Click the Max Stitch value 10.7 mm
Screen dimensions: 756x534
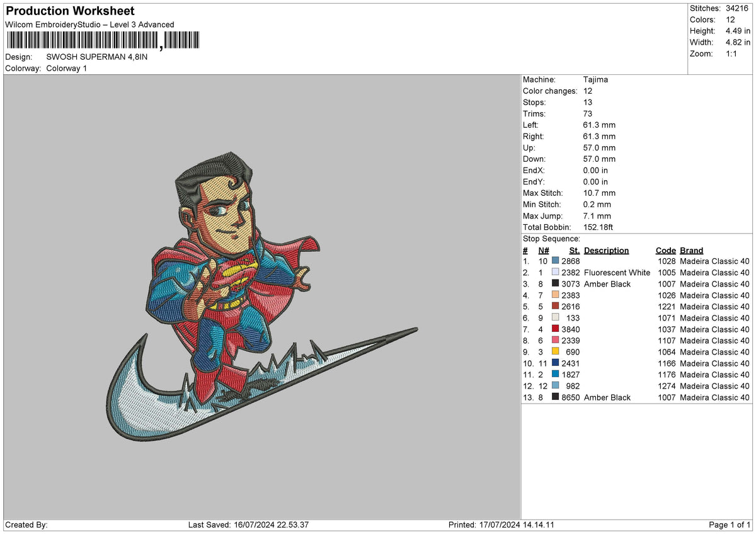point(599,193)
